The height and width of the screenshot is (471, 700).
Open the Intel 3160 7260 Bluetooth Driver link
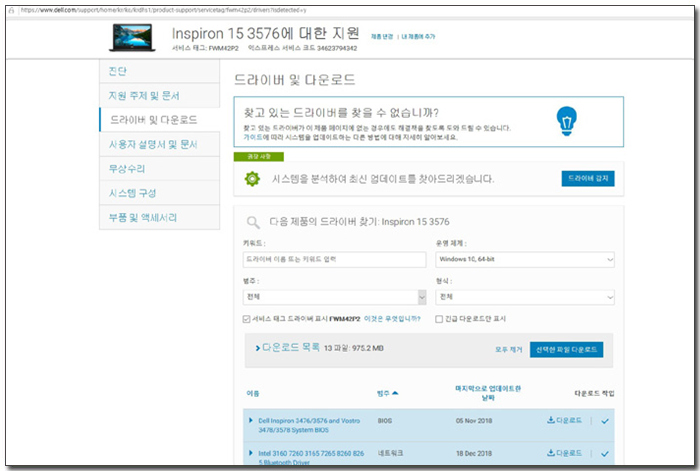click(x=311, y=458)
